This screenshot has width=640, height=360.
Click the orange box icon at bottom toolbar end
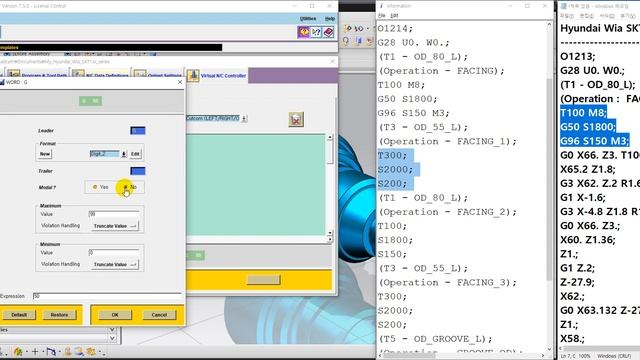[x=91, y=351]
